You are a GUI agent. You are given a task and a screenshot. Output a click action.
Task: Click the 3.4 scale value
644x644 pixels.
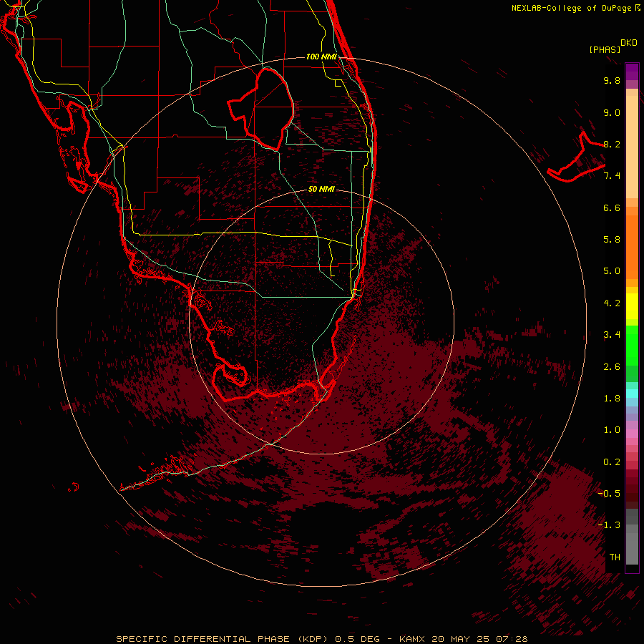point(612,335)
